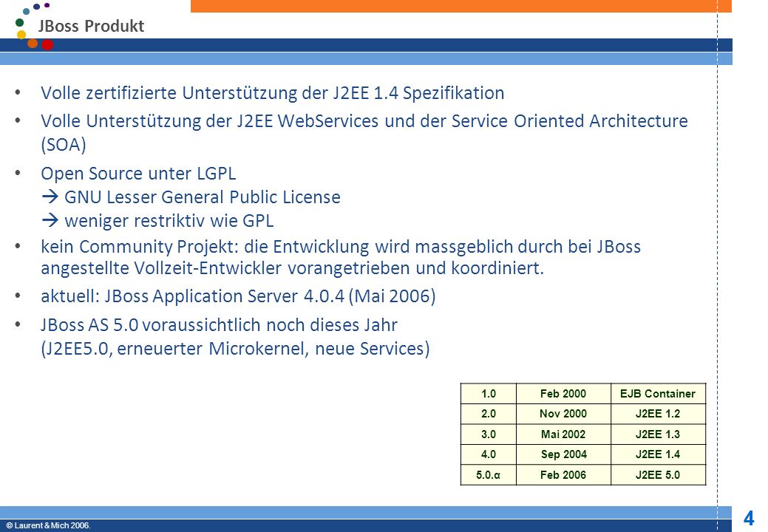
Task: Click 'JBoss AS 5.0 voraussichtlich' bullet
Action: pos(219,325)
